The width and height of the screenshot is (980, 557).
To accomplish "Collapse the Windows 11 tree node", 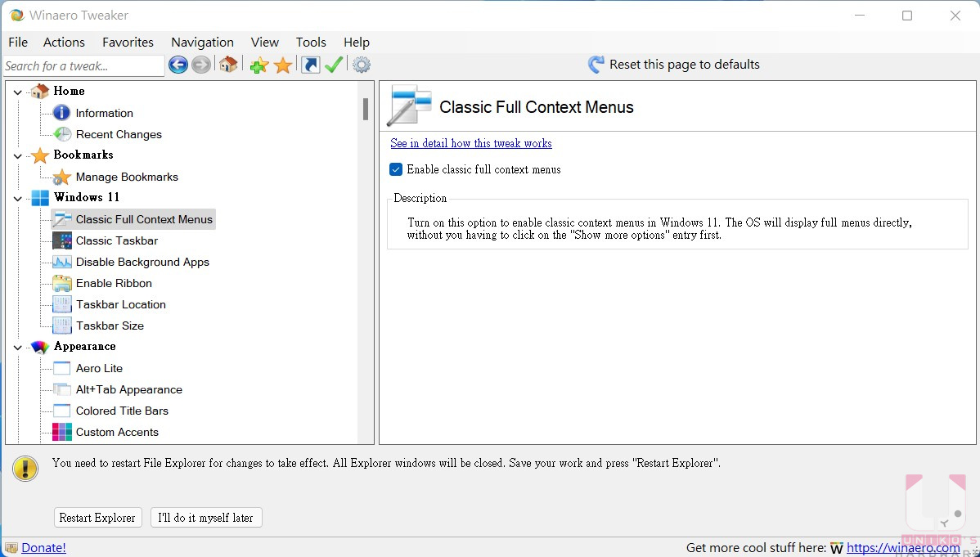I will 17,198.
